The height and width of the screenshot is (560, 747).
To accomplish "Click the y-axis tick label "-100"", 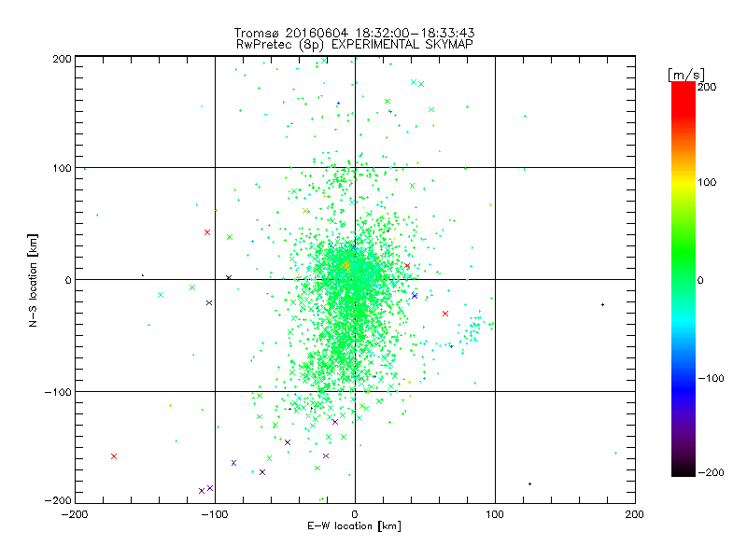I will pos(58,392).
